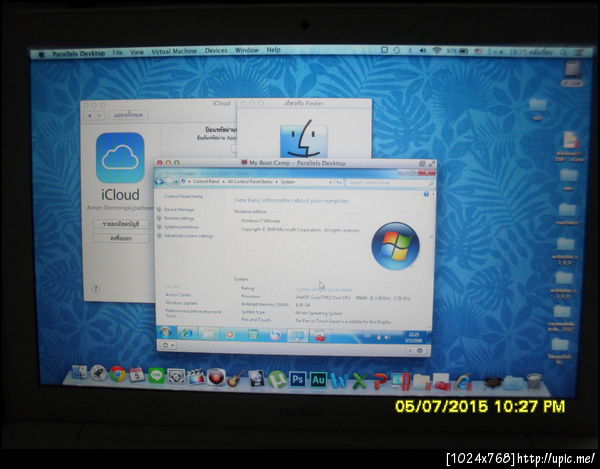The width and height of the screenshot is (600, 469).
Task: Open LINE messenger from the Dock
Action: click(157, 376)
